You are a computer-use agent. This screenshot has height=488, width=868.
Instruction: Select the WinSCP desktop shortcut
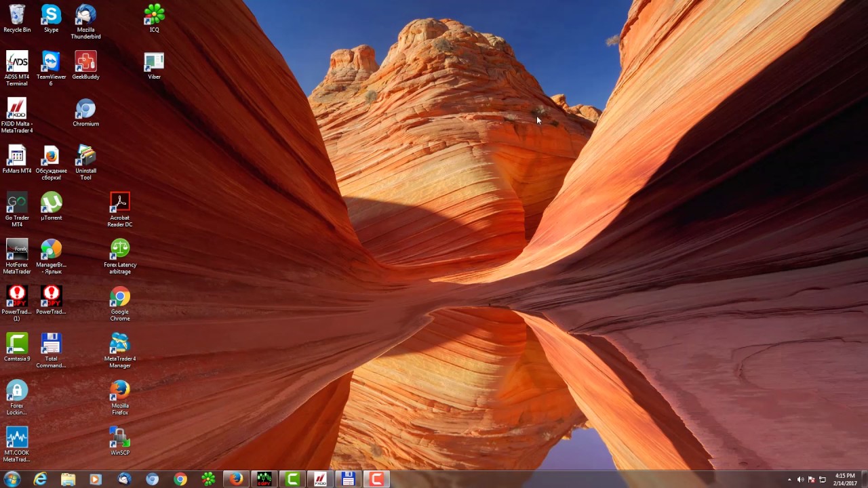[120, 441]
